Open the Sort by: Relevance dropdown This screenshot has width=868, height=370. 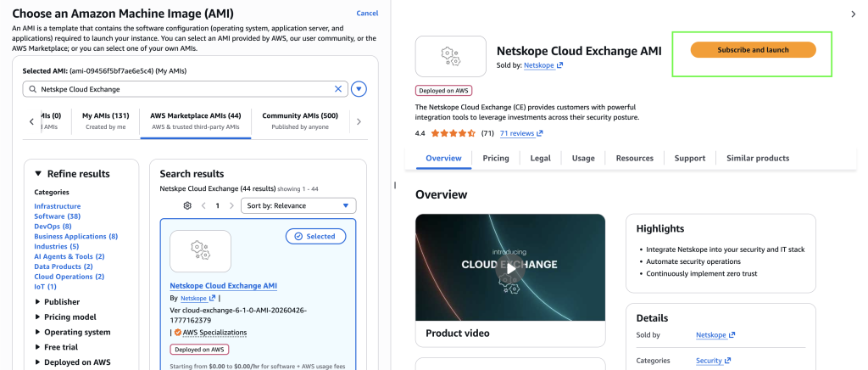(298, 205)
